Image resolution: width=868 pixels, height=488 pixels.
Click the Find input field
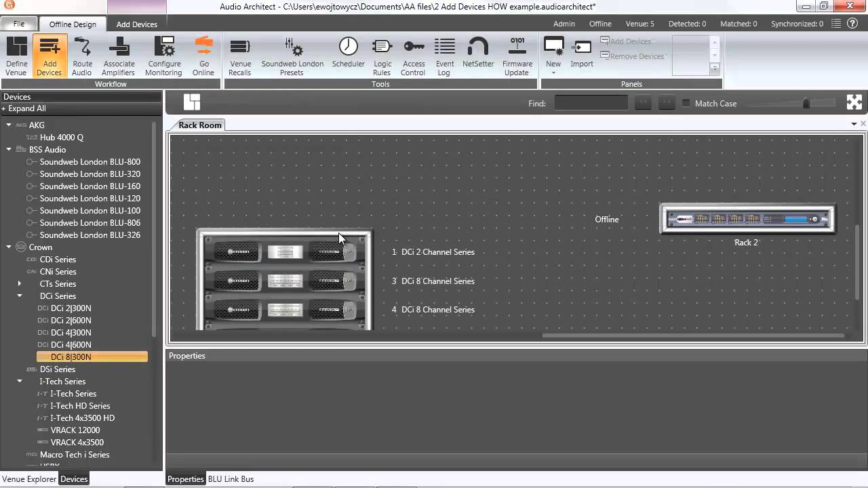point(591,103)
